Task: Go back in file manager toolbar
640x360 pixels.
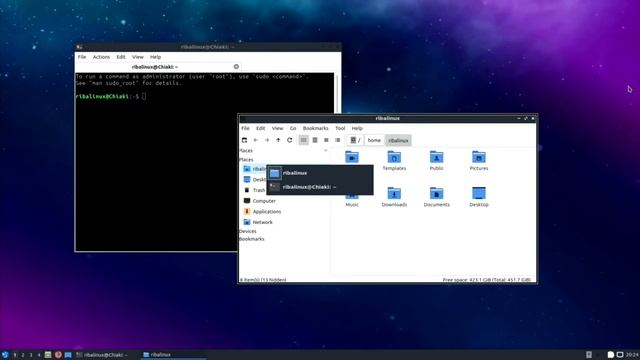Action: coord(256,140)
